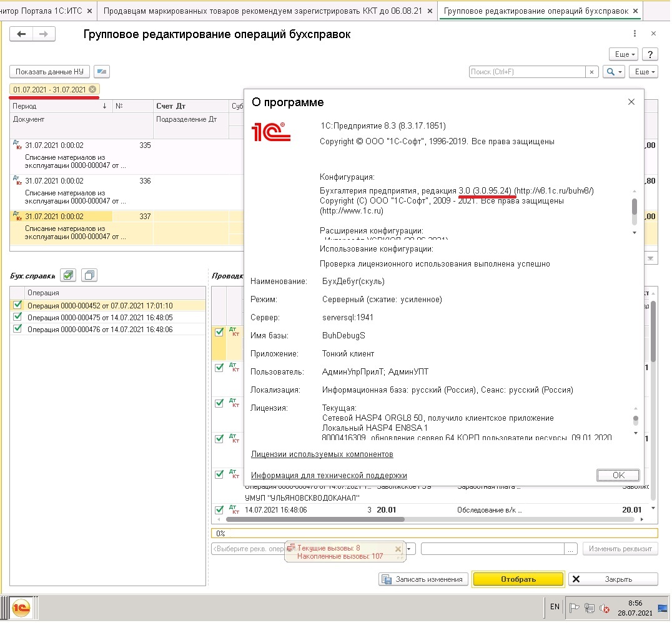This screenshot has width=672, height=623.
Task: Click the EN language indicator in the tray
Action: point(554,607)
